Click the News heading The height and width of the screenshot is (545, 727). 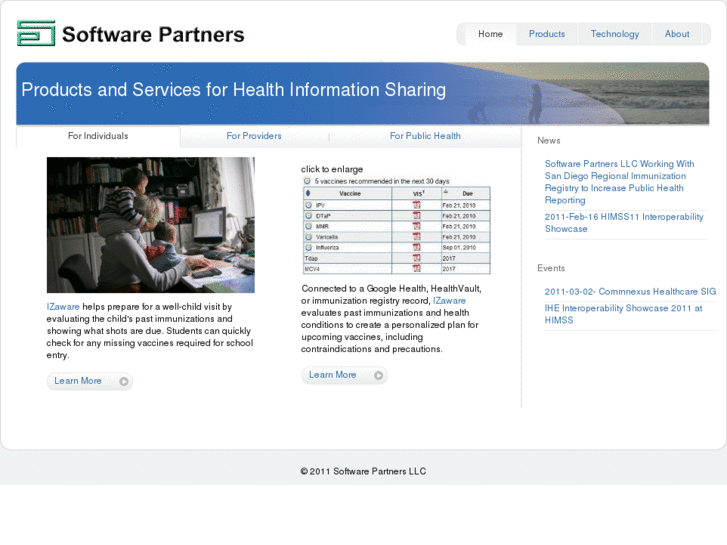549,141
